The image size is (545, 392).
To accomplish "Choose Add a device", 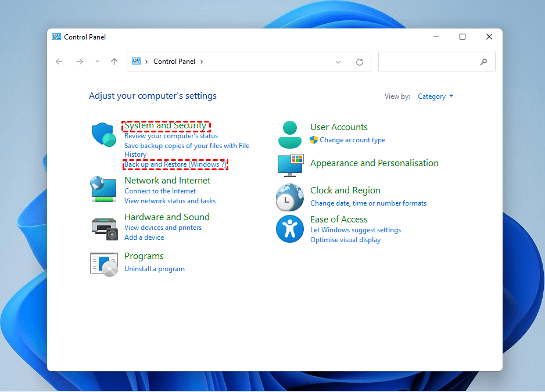I will pyautogui.click(x=144, y=238).
